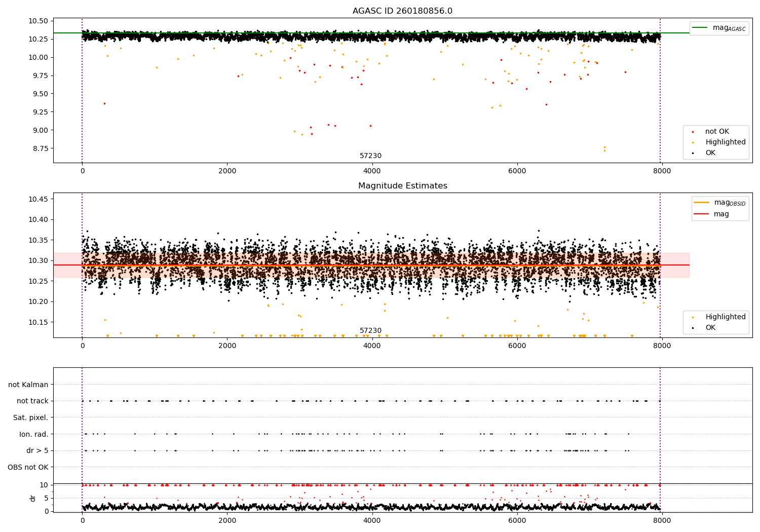
Task: Click the '10.35' y-tick label
Action: pos(38,240)
